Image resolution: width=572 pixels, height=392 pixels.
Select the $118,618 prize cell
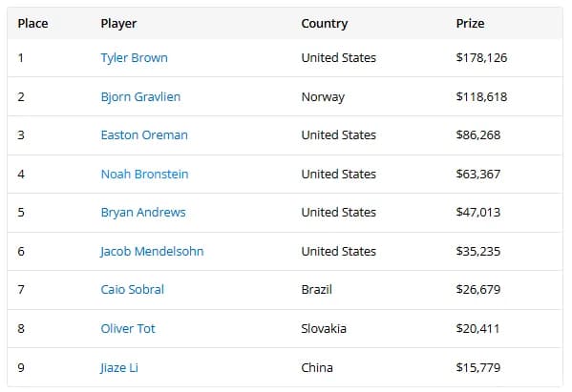[481, 97]
